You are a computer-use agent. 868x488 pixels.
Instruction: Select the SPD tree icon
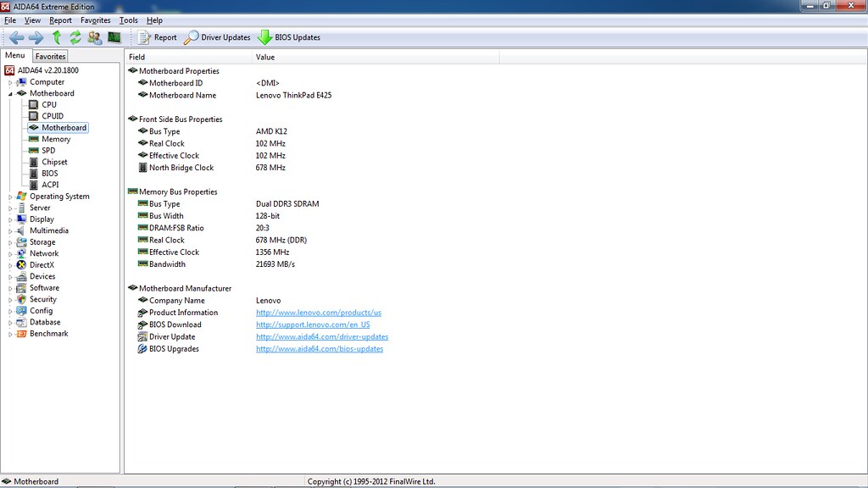click(x=34, y=151)
